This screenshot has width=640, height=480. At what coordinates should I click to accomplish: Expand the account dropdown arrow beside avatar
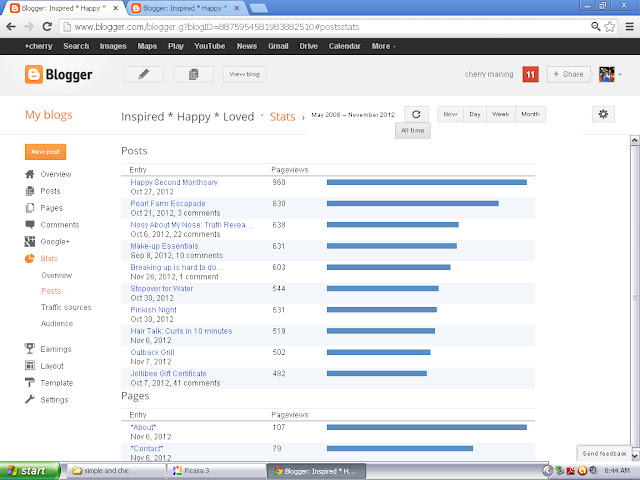point(620,75)
